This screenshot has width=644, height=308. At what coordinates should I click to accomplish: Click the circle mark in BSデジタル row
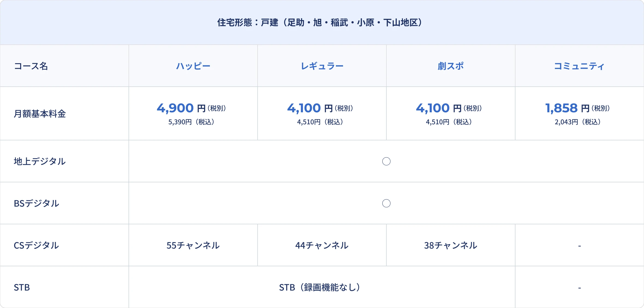click(x=386, y=203)
